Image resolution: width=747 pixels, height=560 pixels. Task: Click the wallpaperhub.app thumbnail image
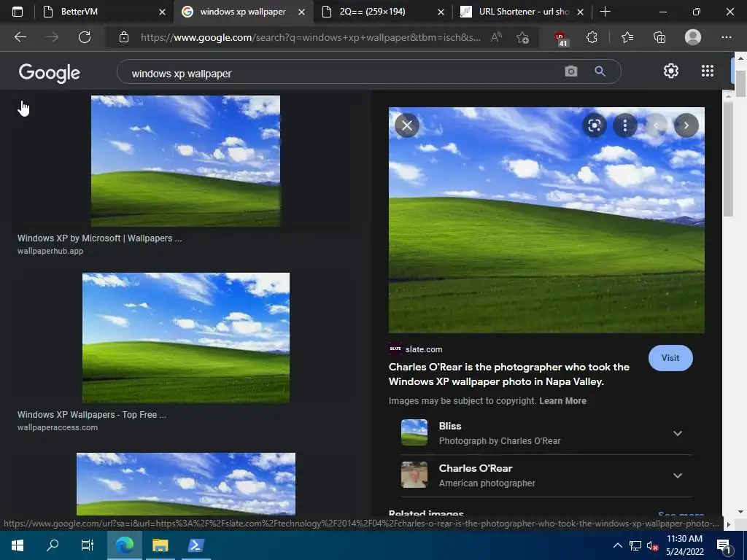click(185, 161)
